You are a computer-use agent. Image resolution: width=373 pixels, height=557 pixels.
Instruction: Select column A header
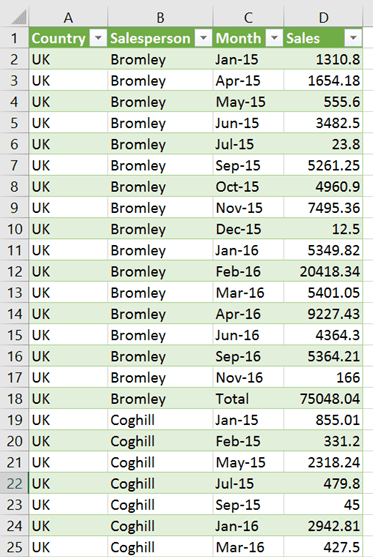(x=68, y=17)
